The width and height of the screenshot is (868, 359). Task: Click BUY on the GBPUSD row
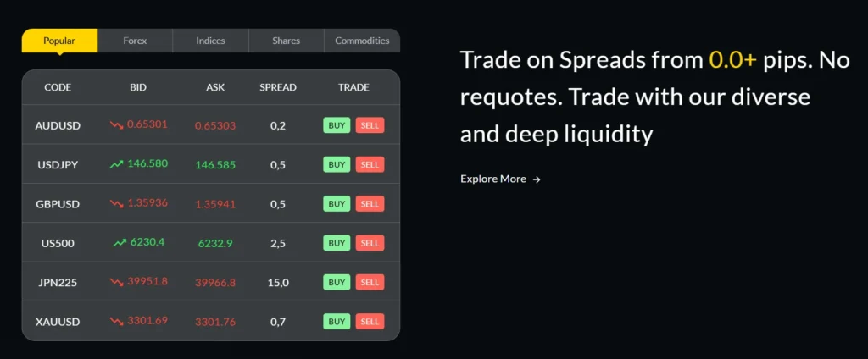(337, 204)
